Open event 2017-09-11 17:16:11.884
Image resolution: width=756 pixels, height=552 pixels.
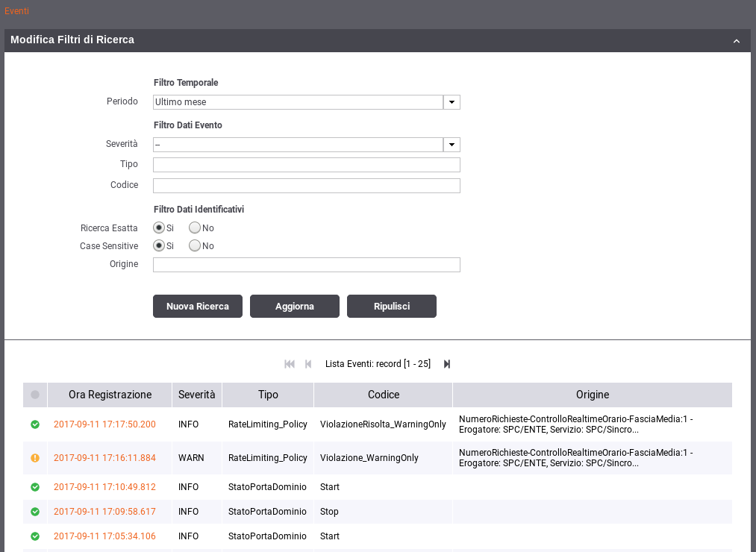point(104,458)
